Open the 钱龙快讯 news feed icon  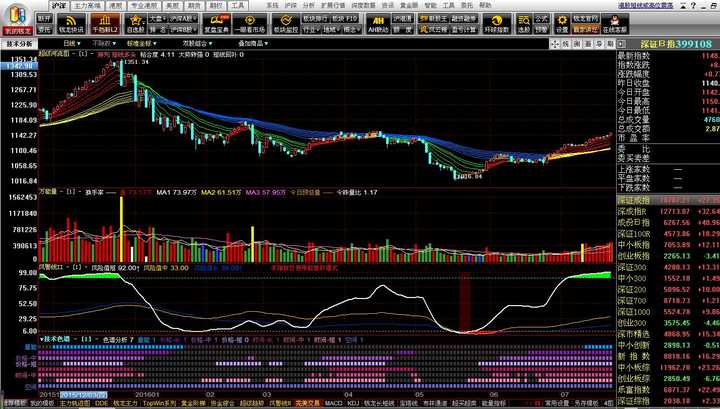[x=71, y=23]
